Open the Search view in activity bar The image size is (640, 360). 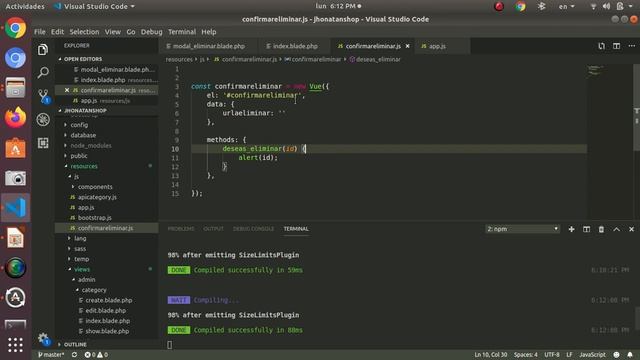coord(43,73)
